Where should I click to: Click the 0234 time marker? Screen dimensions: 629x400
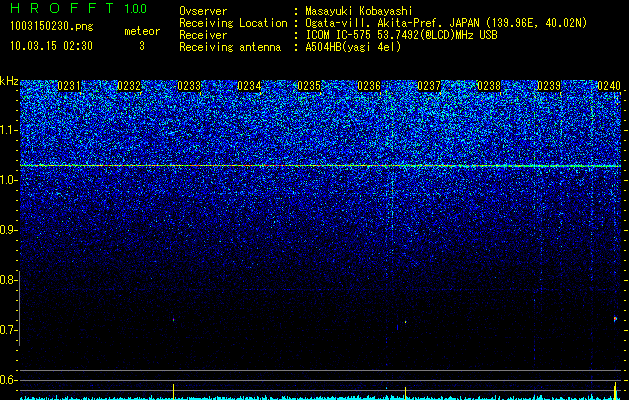[249, 86]
